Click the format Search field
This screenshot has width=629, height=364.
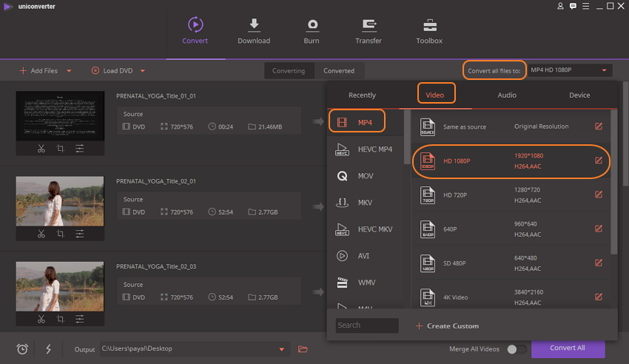coord(367,325)
